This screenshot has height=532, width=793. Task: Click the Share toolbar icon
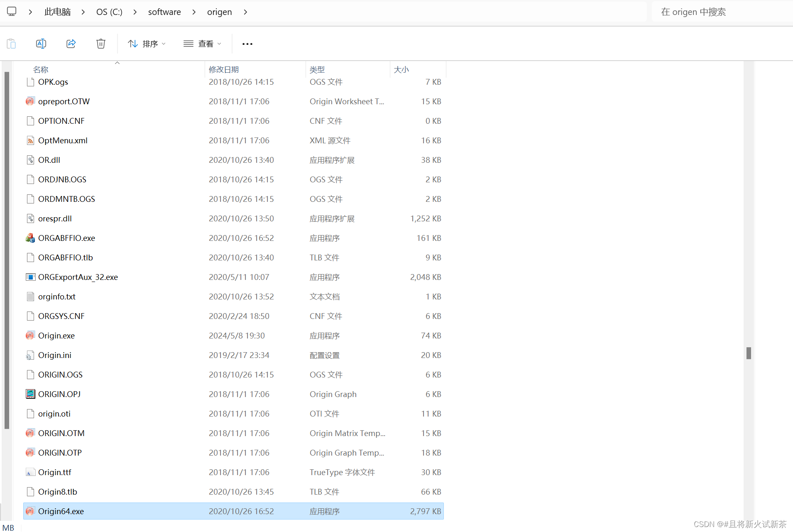(x=71, y=44)
